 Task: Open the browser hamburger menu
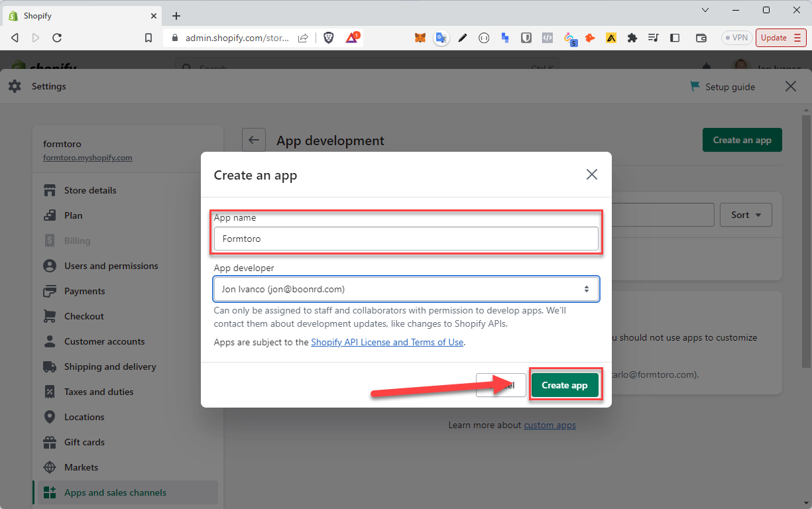(797, 38)
